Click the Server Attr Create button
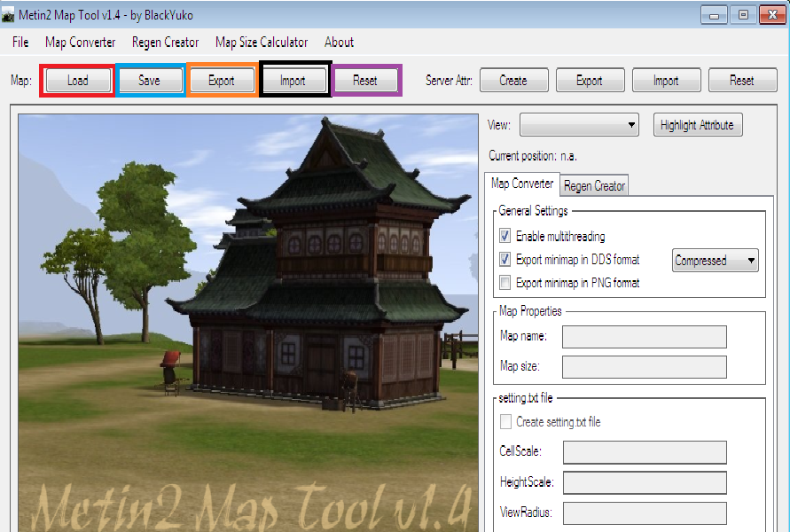 coord(514,81)
